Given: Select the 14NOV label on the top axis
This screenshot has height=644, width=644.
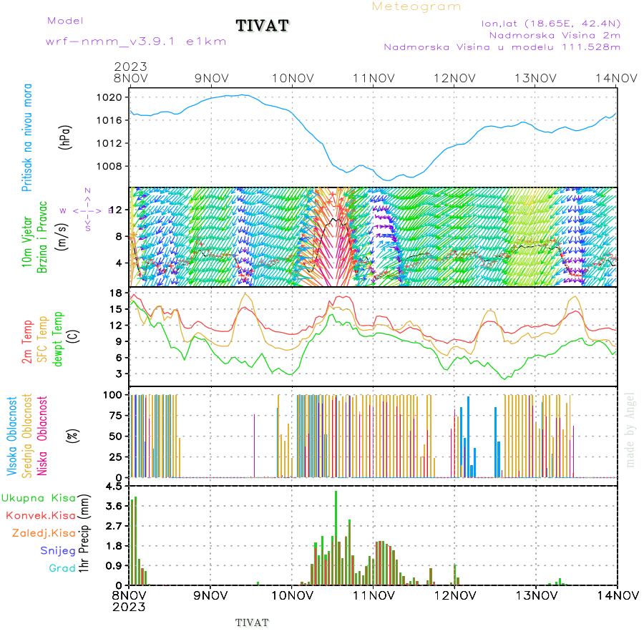Looking at the screenshot, I should click(617, 78).
